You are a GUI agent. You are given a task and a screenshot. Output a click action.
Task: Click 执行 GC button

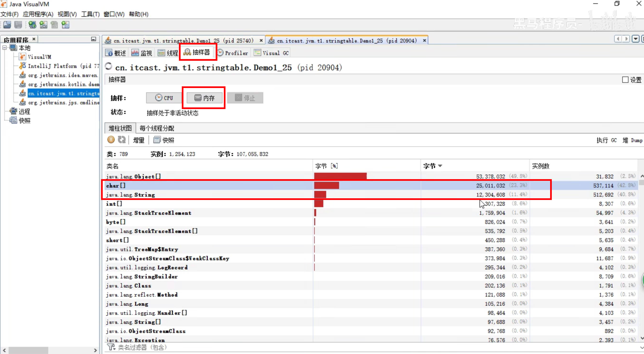pyautogui.click(x=606, y=140)
